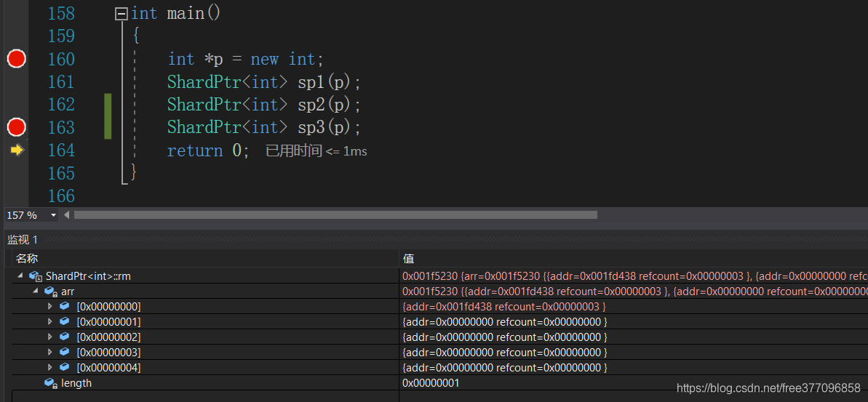Click the value of the arr row
Screen dimensions: 868x402
coord(635,292)
